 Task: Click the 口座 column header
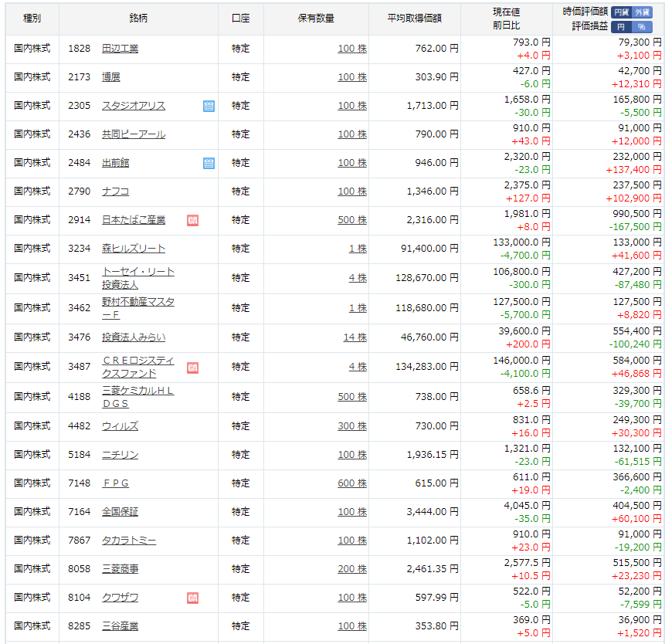pos(240,18)
